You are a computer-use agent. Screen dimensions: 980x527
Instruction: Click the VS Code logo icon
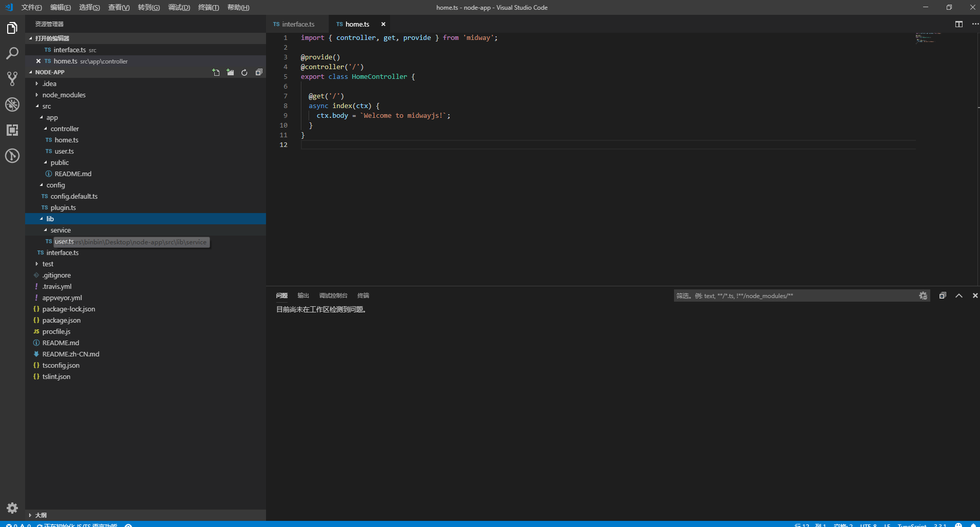[x=9, y=7]
